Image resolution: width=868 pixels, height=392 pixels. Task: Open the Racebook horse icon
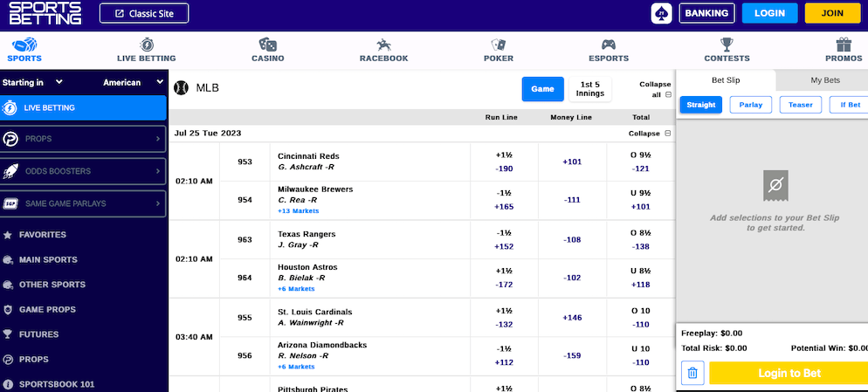(383, 45)
